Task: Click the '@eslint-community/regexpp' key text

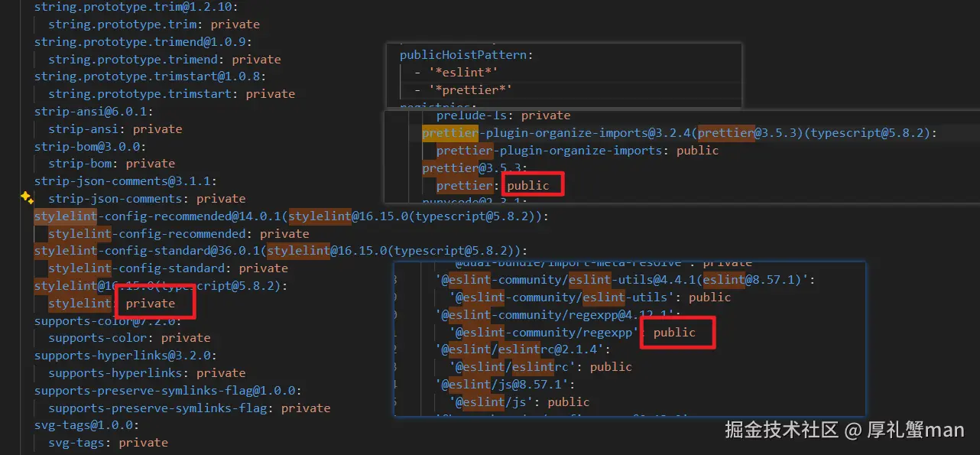Action: coord(544,333)
